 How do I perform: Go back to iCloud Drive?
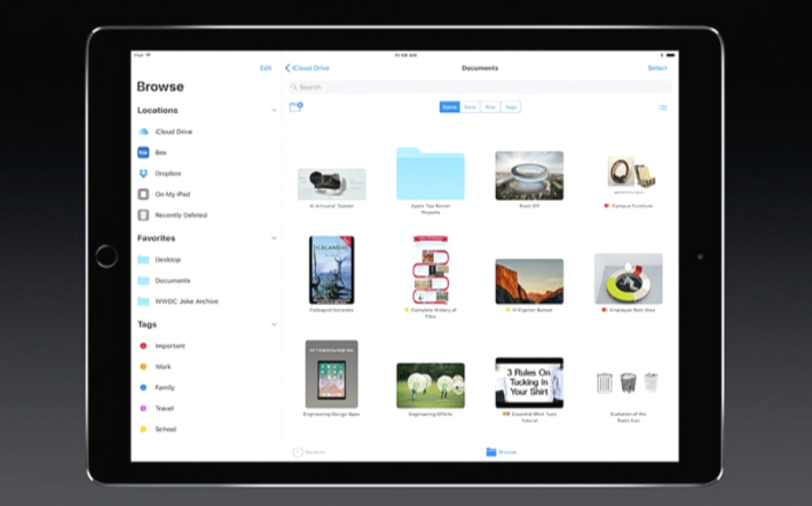click(307, 68)
